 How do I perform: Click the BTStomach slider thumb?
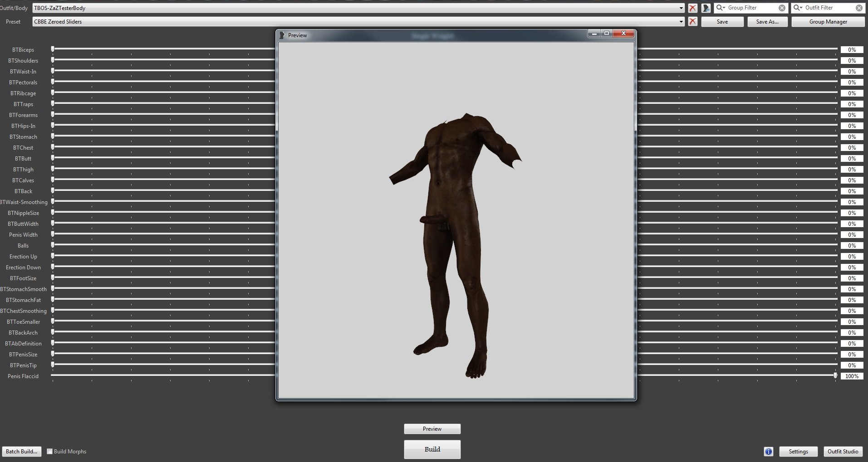53,136
